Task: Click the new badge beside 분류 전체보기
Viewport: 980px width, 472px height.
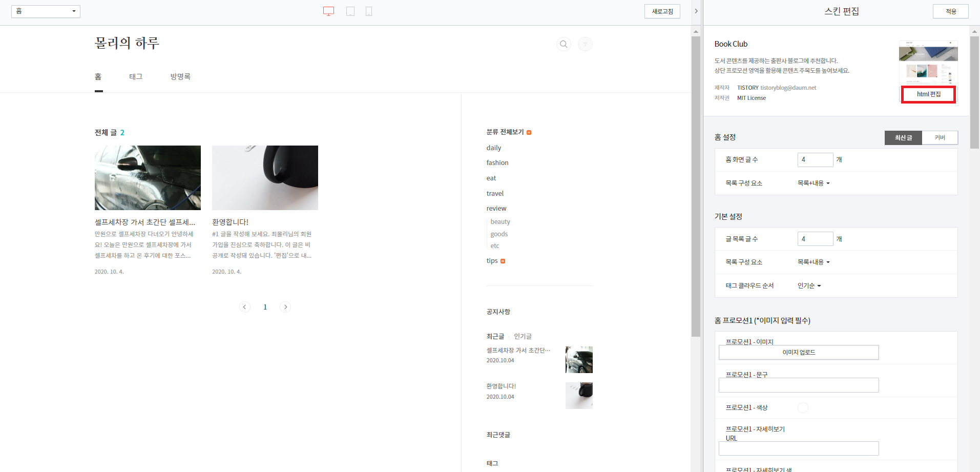Action: point(529,132)
